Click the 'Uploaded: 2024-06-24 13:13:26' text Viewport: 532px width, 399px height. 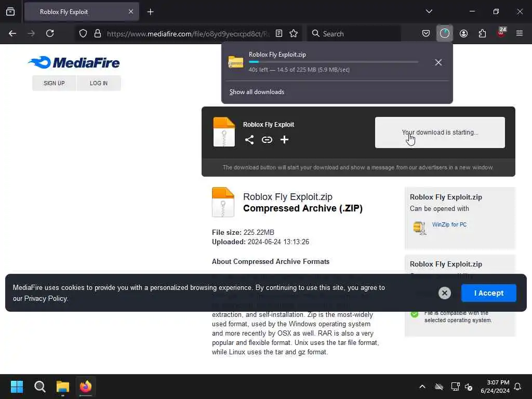pyautogui.click(x=261, y=242)
